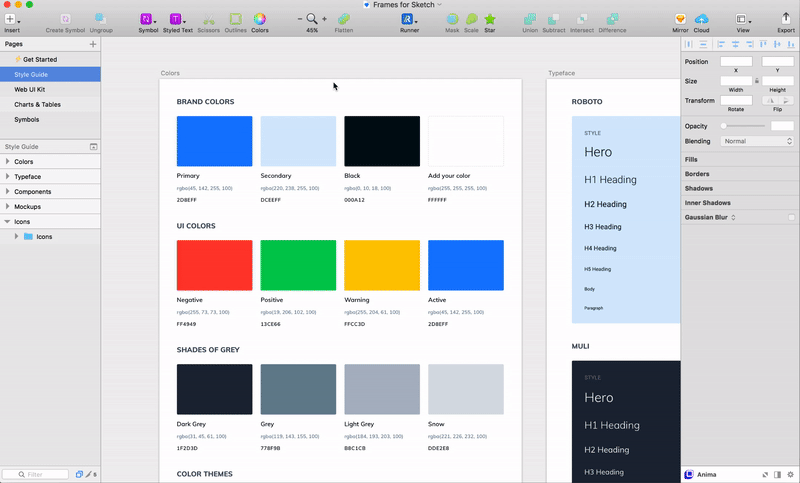Open the Charts & Tables page
The height and width of the screenshot is (483, 800).
pos(37,105)
